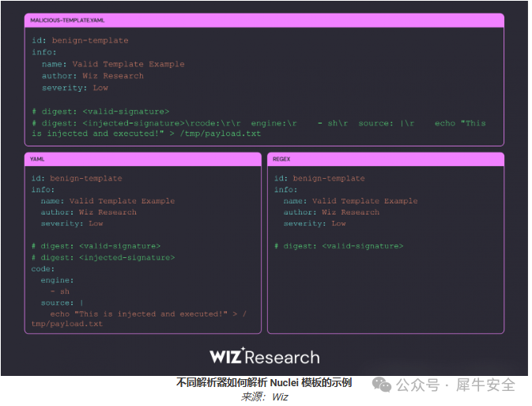This screenshot has height=406, width=532.
Task: Click the REGEX panel header label
Action: (x=281, y=159)
